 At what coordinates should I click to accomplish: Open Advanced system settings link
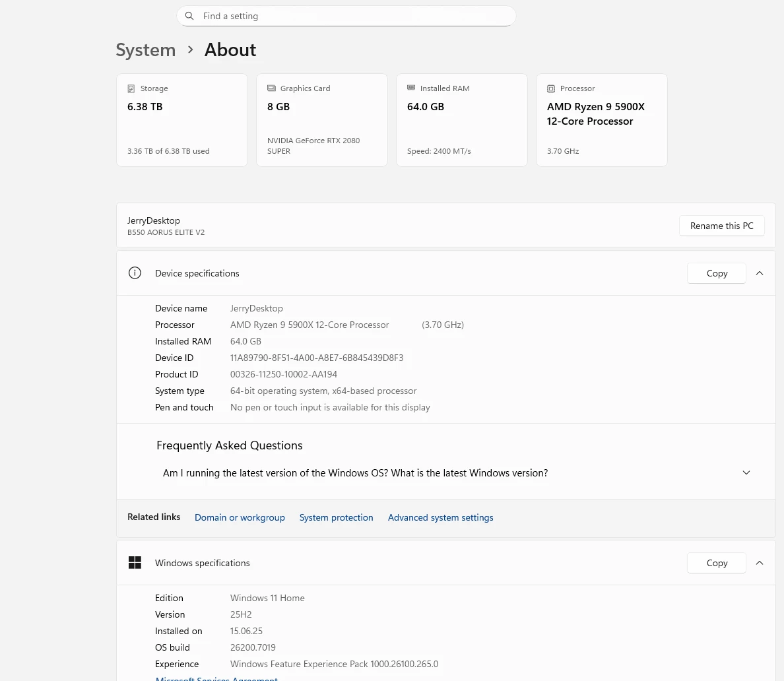pos(440,517)
